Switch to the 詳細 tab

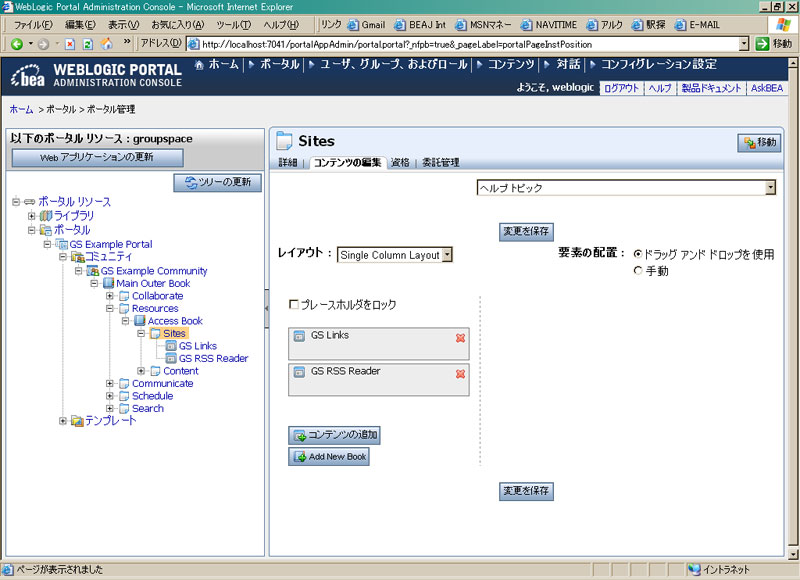pyautogui.click(x=288, y=162)
